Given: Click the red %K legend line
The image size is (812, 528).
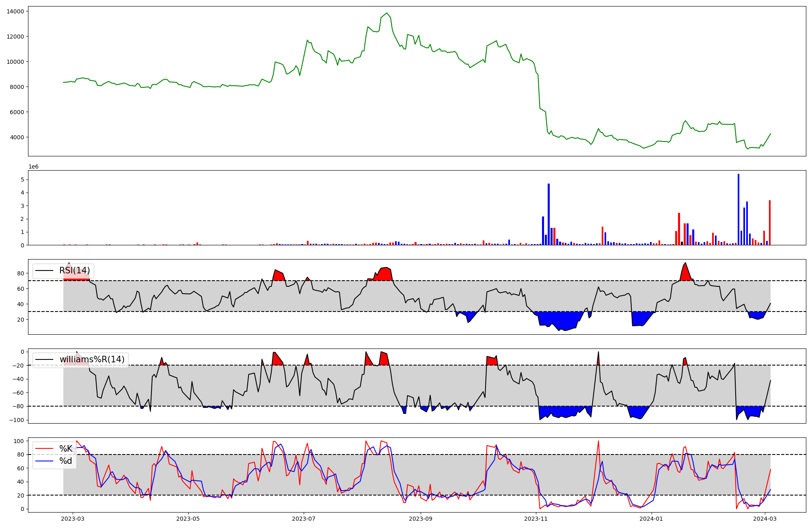Looking at the screenshot, I should [x=44, y=448].
